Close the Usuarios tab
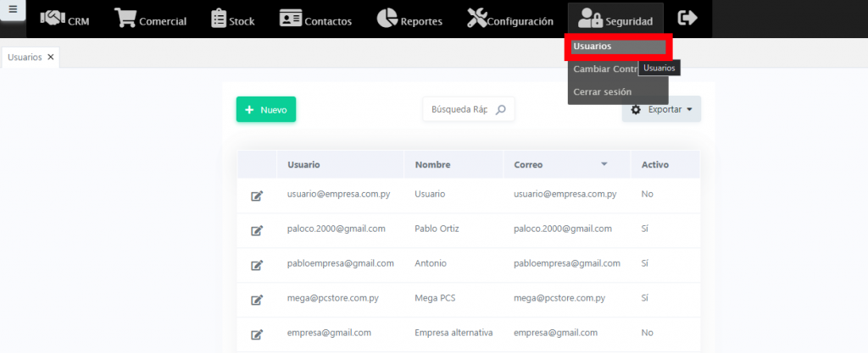The width and height of the screenshot is (868, 353). (51, 57)
